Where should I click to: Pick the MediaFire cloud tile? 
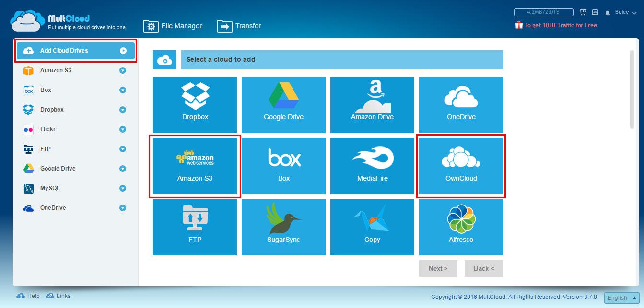tap(372, 166)
